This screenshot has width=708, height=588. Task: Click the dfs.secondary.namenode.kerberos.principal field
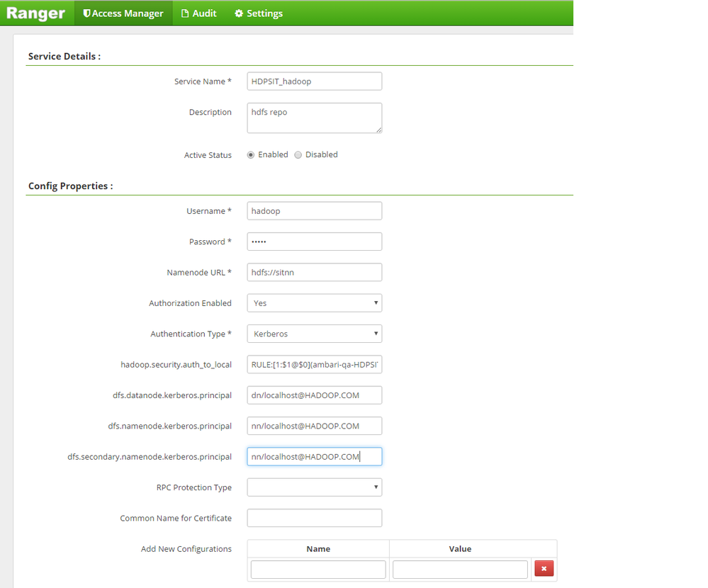(314, 456)
